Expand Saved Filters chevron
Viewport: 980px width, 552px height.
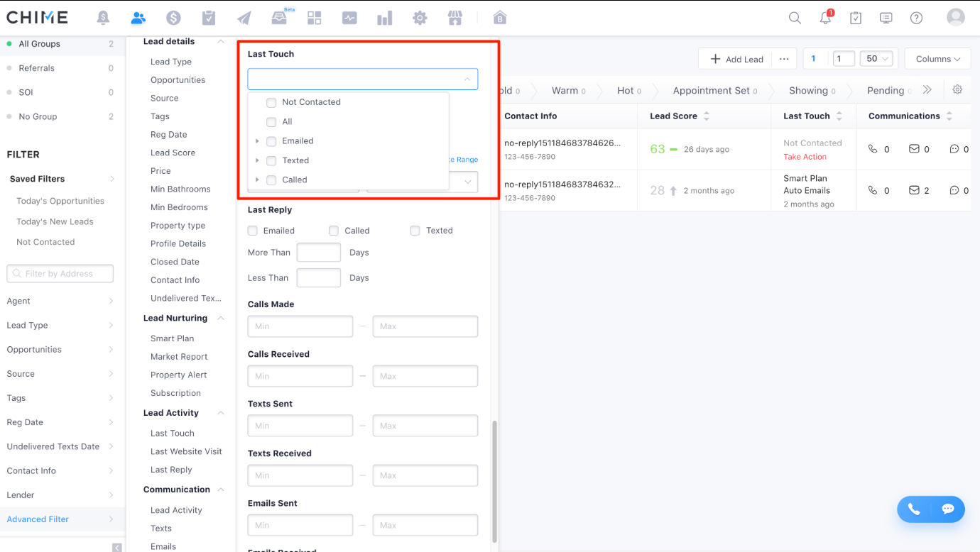(111, 179)
